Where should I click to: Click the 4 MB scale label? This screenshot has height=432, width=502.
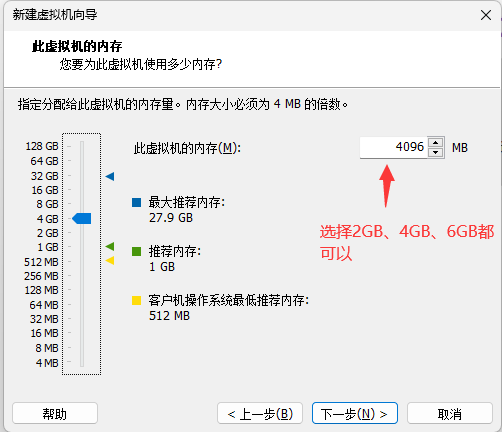[47, 363]
